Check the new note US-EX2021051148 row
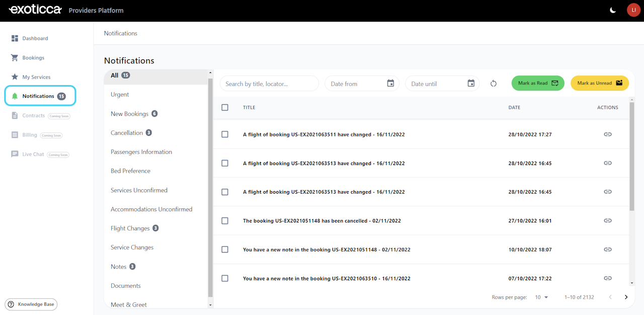The width and height of the screenshot is (644, 315). (x=225, y=250)
